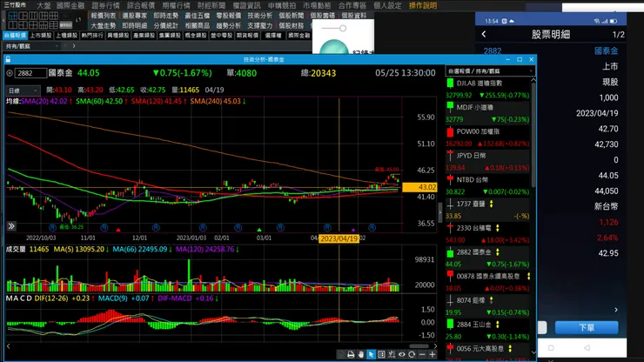The width and height of the screenshot is (644, 362).
Task: Toggle the eye visibility icon in chart toolbar
Action: pyautogui.click(x=402, y=354)
